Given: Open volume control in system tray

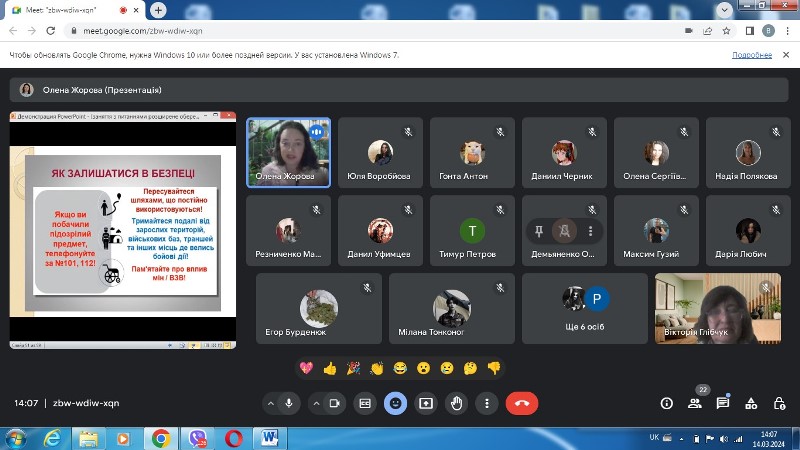Looking at the screenshot, I should pos(723,439).
